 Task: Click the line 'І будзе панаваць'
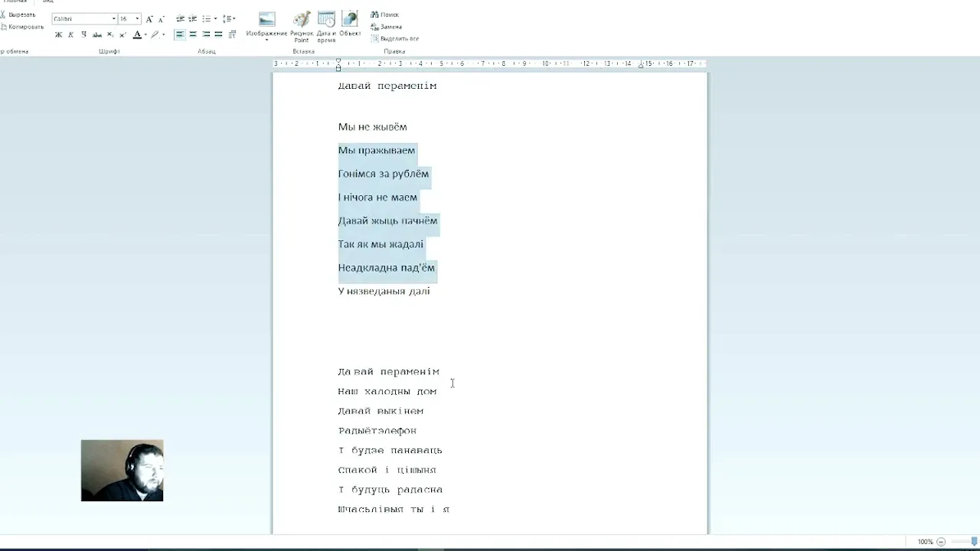[390, 451]
